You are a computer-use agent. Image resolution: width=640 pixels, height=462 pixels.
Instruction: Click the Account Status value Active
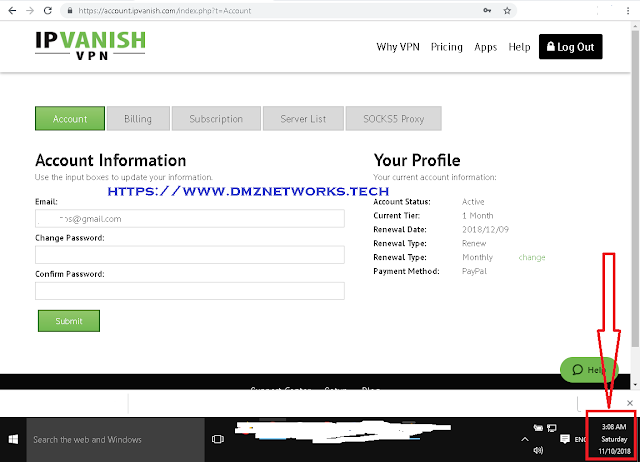click(473, 202)
